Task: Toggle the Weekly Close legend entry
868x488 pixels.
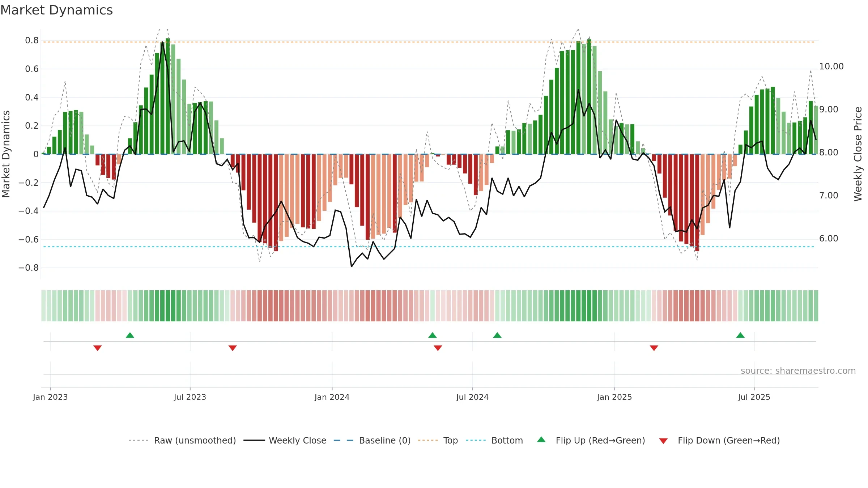Action: (x=298, y=440)
